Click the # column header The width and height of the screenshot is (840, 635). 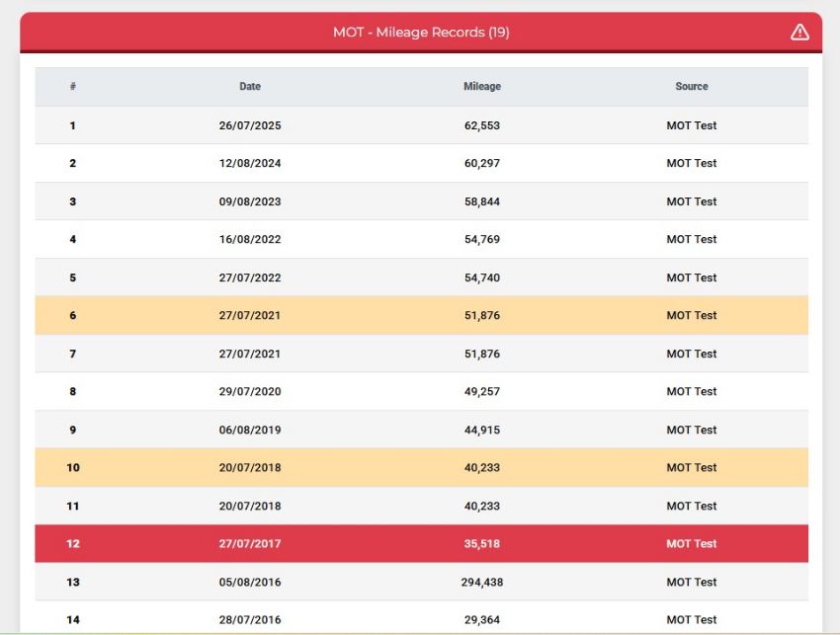pos(73,86)
